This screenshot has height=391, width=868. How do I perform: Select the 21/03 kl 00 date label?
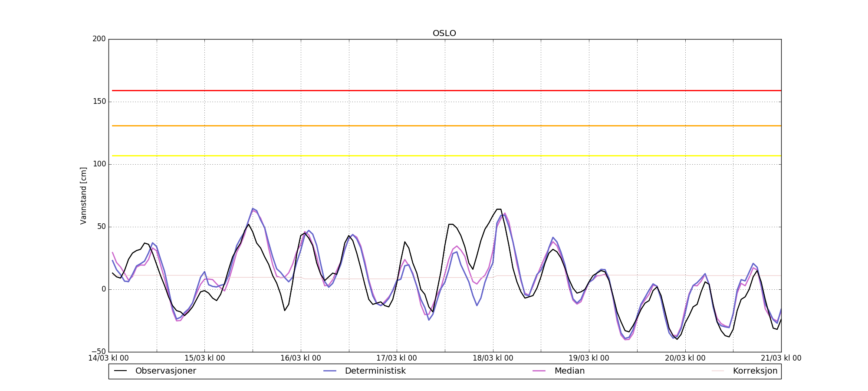[781, 358]
